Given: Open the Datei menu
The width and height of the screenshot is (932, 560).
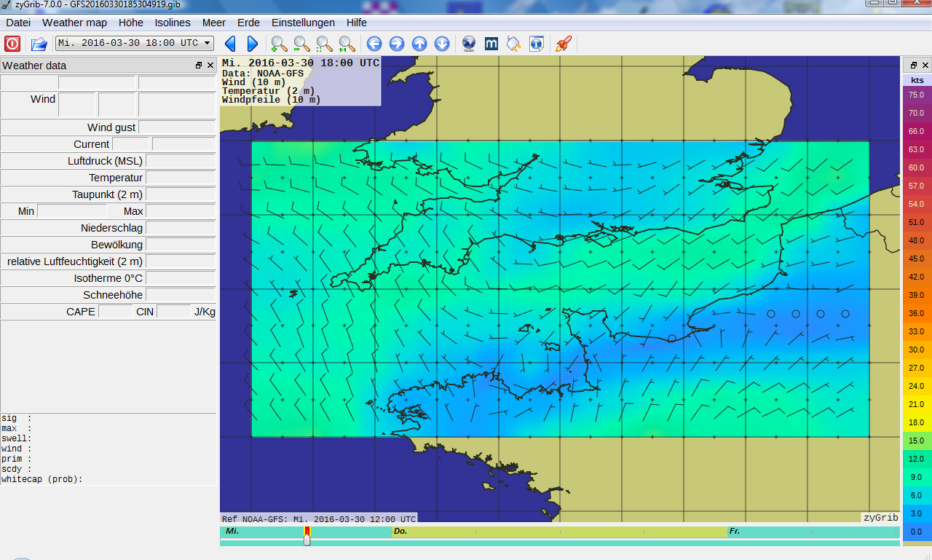Looking at the screenshot, I should coord(18,23).
